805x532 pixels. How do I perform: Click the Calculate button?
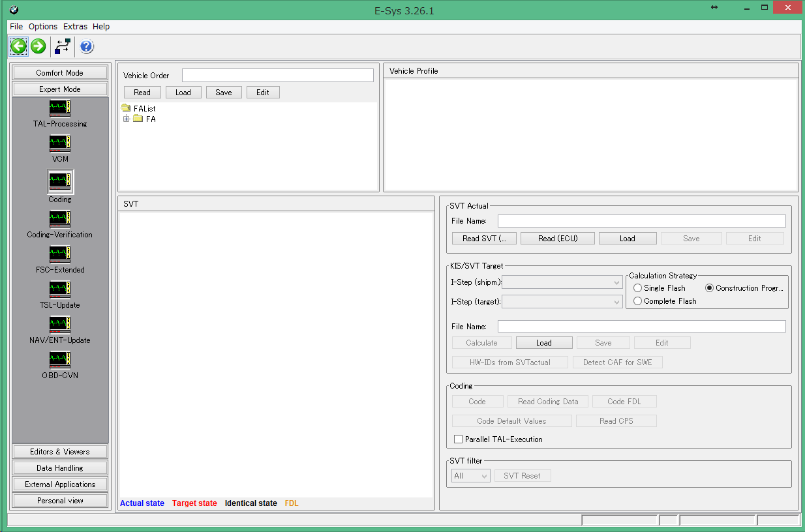(x=482, y=343)
